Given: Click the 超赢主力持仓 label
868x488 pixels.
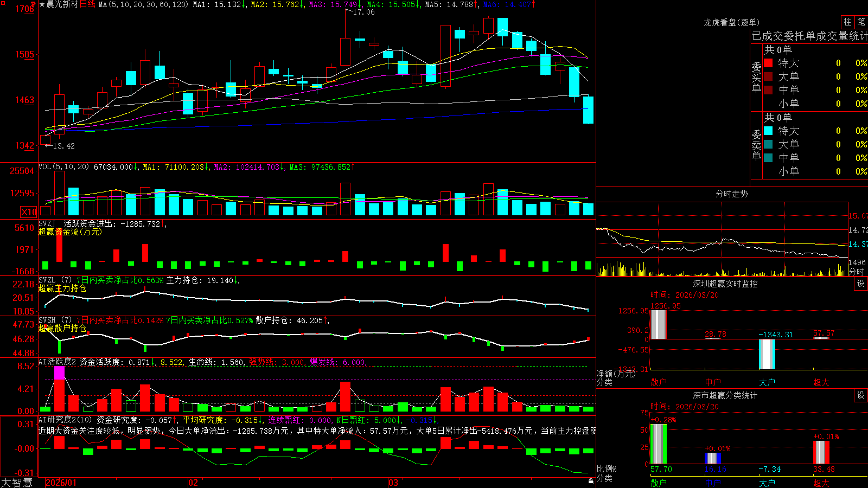Looking at the screenshot, I should point(62,288).
